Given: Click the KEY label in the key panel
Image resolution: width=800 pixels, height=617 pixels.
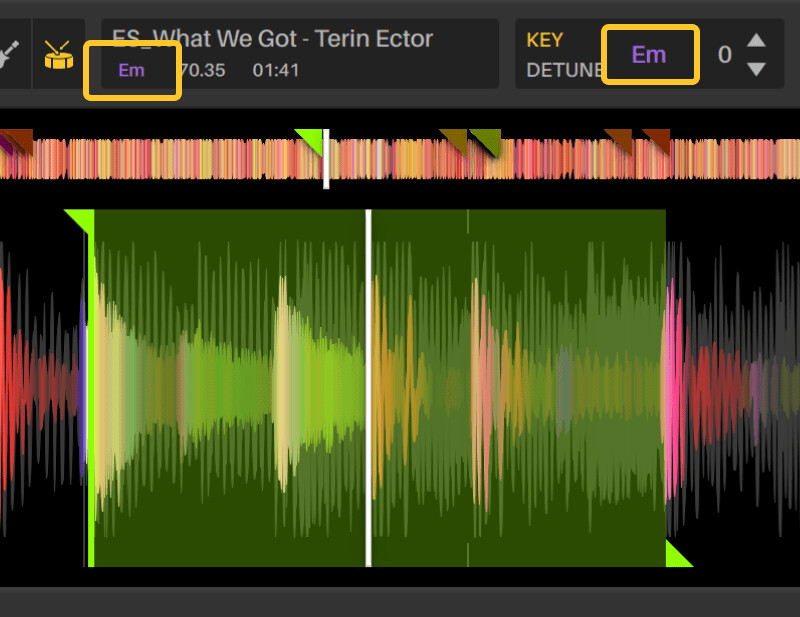Looking at the screenshot, I should [x=545, y=40].
